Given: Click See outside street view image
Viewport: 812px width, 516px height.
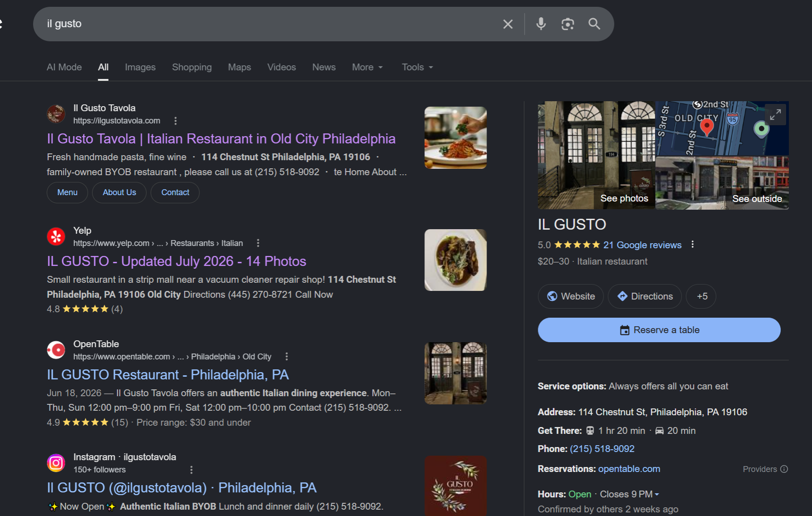Looking at the screenshot, I should pyautogui.click(x=757, y=199).
